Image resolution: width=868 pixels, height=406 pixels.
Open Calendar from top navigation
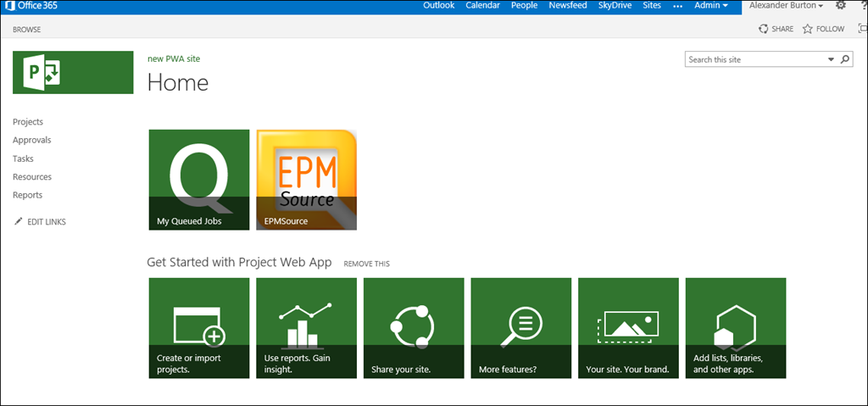click(x=482, y=6)
